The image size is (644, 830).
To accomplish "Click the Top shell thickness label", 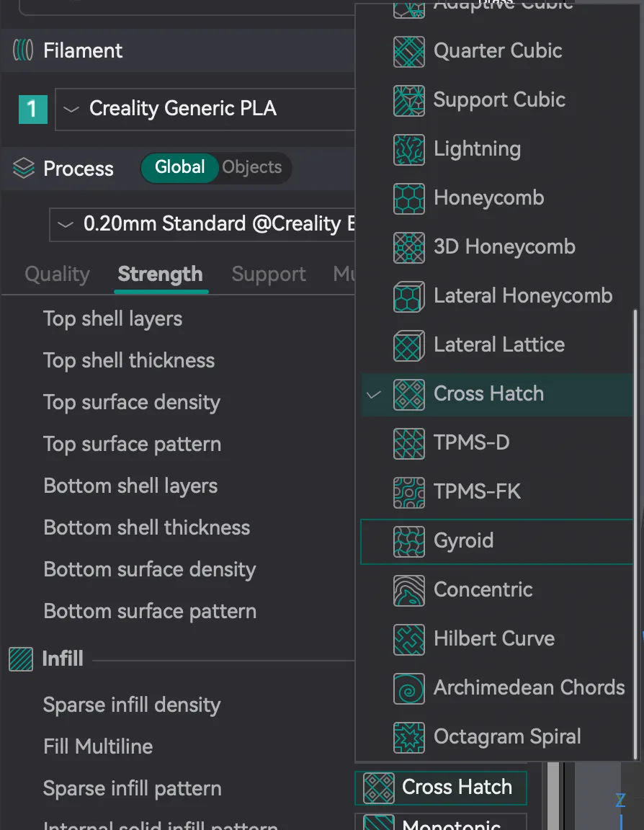I will pos(129,361).
